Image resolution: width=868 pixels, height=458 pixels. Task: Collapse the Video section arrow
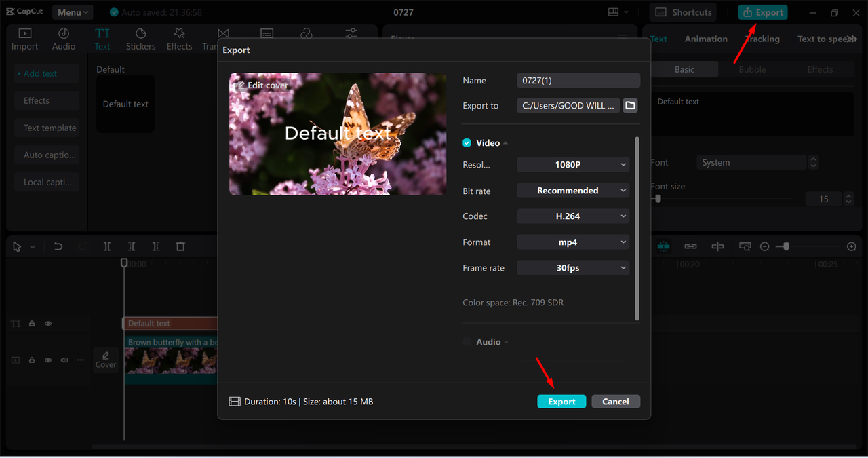[x=506, y=143]
